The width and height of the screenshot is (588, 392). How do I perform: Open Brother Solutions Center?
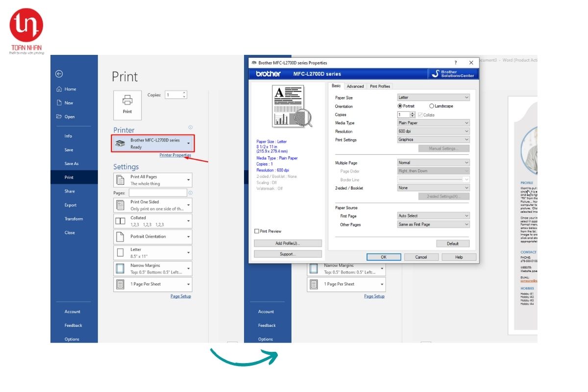point(453,74)
